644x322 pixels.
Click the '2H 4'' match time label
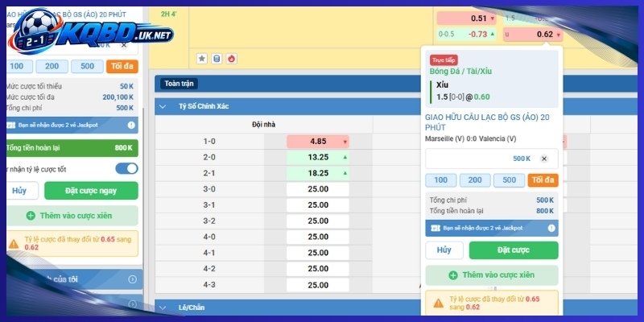click(x=168, y=14)
